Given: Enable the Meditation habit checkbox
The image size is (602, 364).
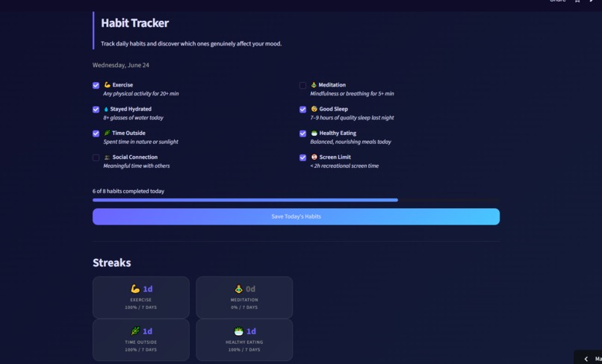Looking at the screenshot, I should tap(303, 85).
